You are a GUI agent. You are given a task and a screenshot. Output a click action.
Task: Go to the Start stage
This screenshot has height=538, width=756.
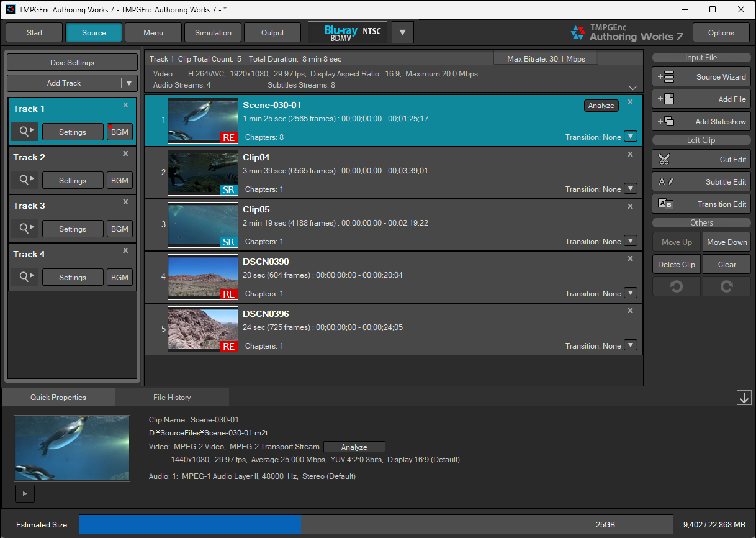click(35, 33)
